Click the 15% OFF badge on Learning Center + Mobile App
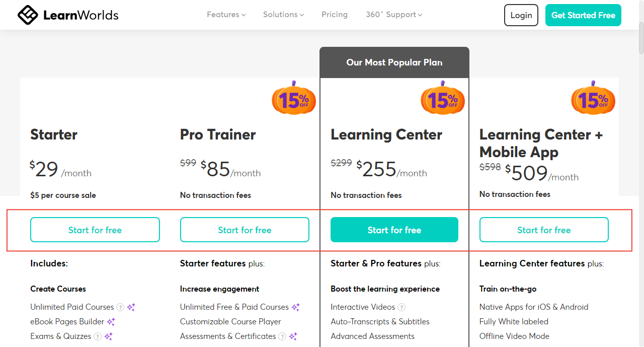The width and height of the screenshot is (644, 347). coord(593,100)
